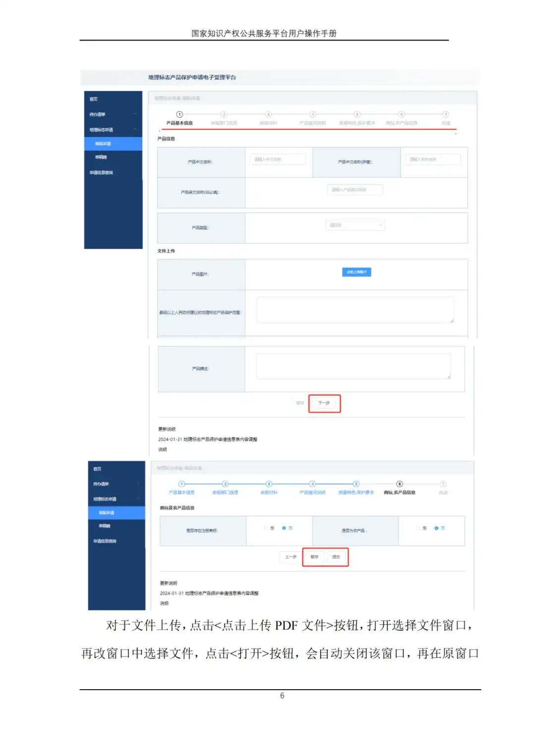The height and width of the screenshot is (756, 535).
Task: Click 国家知识产权公共服务平台用户操作手册 page header
Action: pyautogui.click(x=264, y=33)
